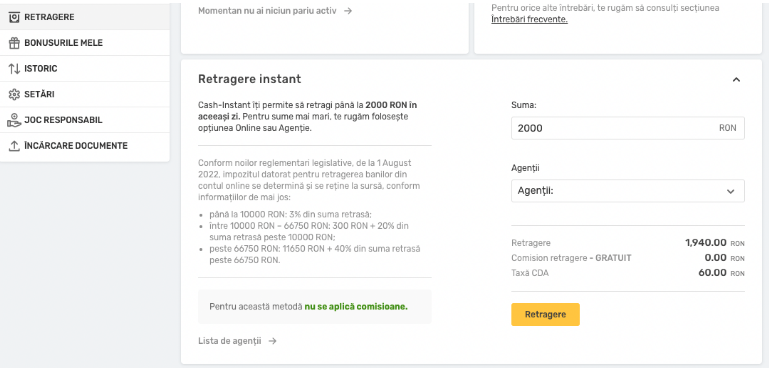769x368 pixels.
Task: Select JOC RESPONSABIL menu entry
Action: coord(85,120)
